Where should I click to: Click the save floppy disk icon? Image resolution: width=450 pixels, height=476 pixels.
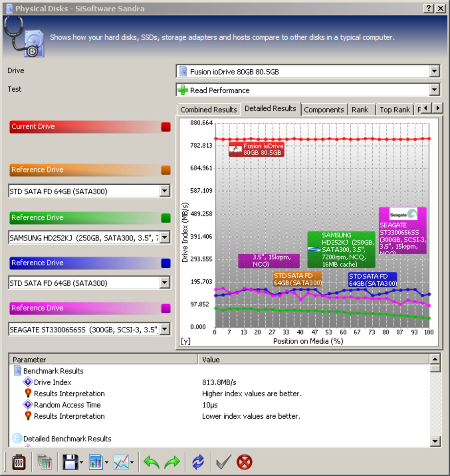coord(70,462)
